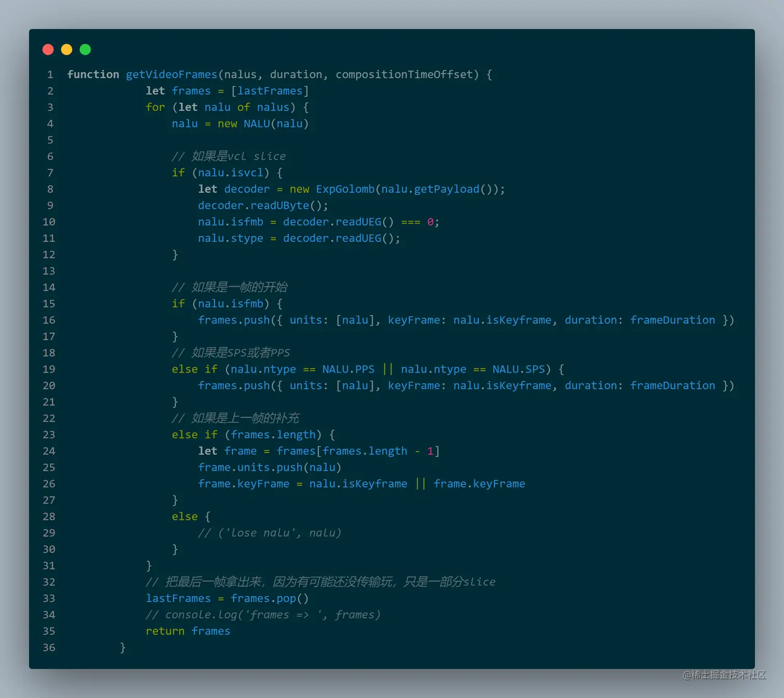
Task: Select return frames on line 35
Action: click(188, 631)
